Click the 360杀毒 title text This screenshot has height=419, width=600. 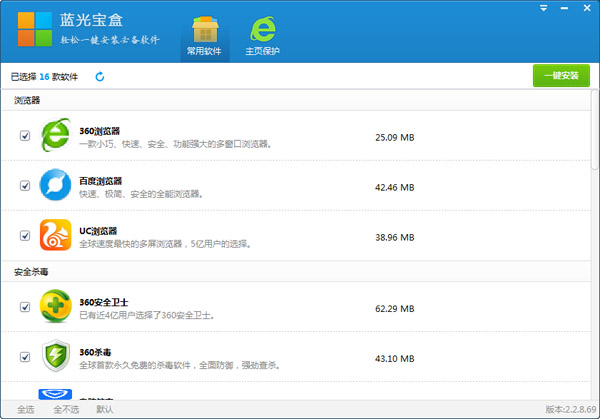pyautogui.click(x=95, y=352)
